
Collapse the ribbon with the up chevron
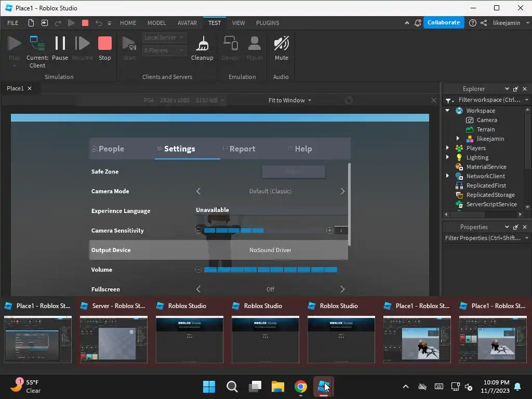[407, 23]
